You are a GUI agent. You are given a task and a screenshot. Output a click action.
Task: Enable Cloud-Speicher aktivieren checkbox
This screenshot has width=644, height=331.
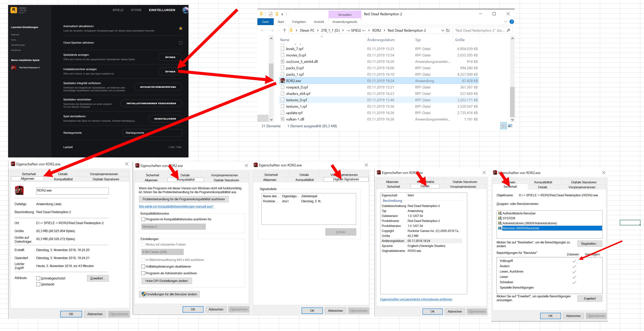click(180, 43)
